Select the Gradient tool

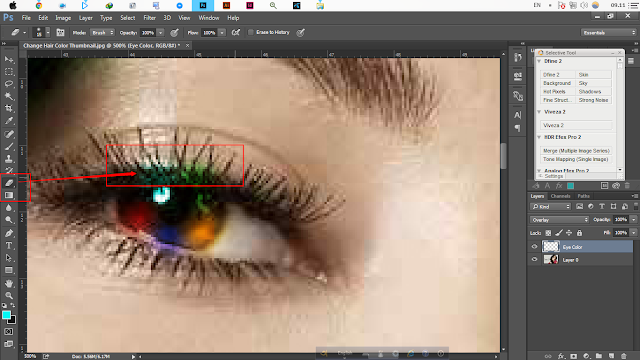(x=9, y=195)
